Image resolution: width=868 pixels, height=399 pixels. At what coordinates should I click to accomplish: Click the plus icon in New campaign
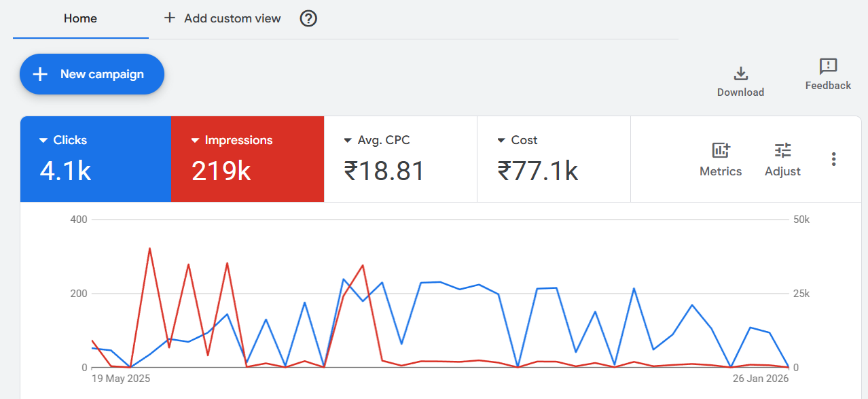(40, 74)
